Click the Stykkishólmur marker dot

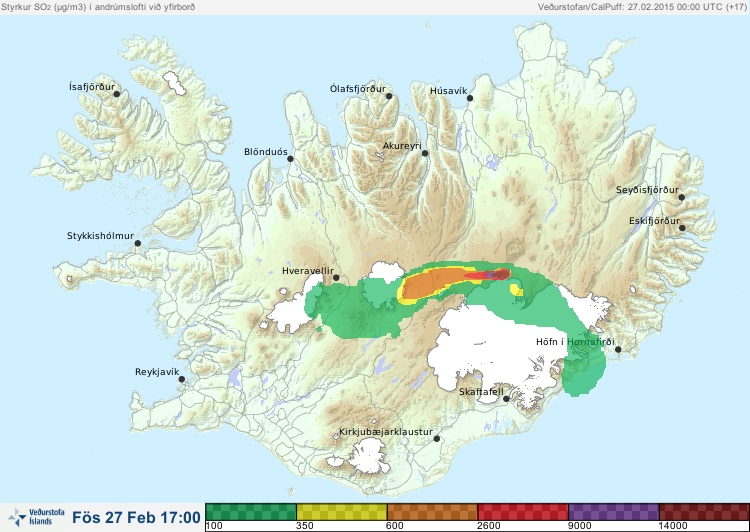(x=138, y=244)
